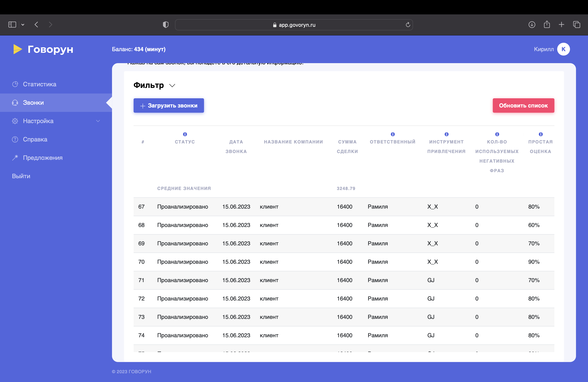Click the info icon above Статус column

(x=185, y=134)
